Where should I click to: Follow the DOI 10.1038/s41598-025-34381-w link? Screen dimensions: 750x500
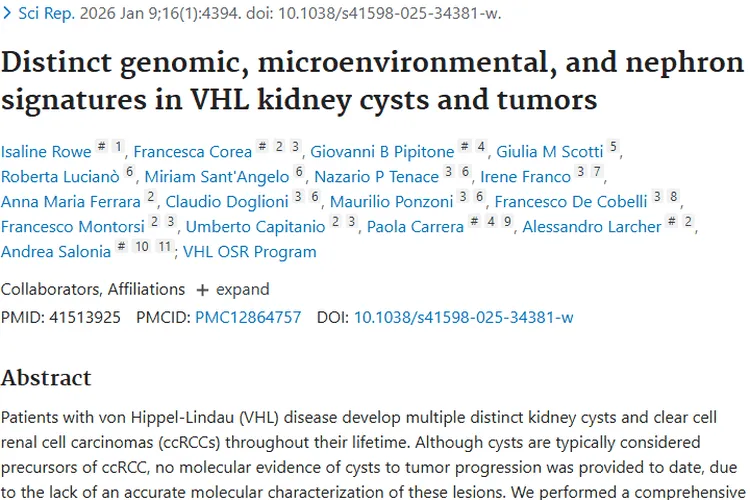(x=463, y=318)
